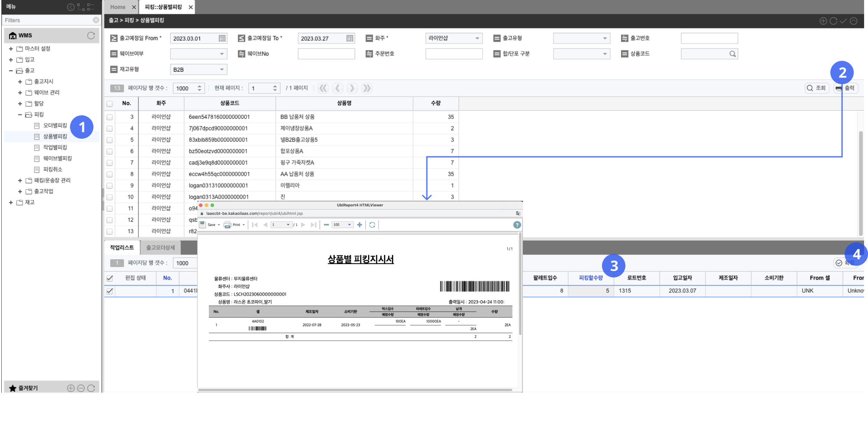The width and height of the screenshot is (868, 442).
Task: Click into the 출고번호 input field
Action: (x=709, y=39)
